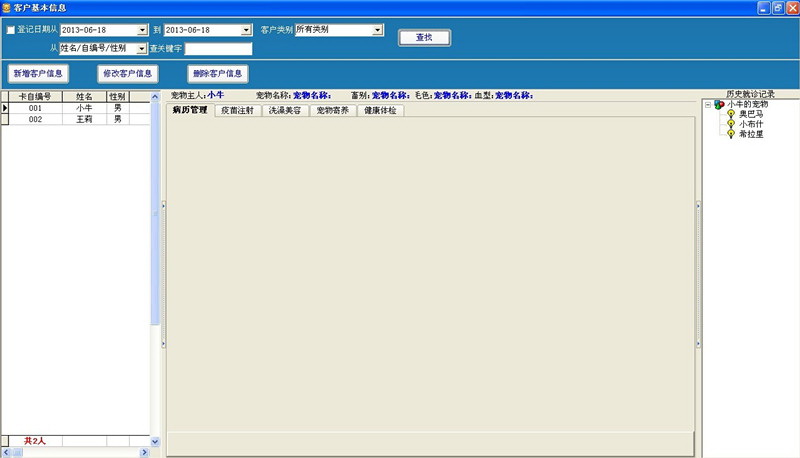Open the 姓名/自编号/性别 search field dropdown

(142, 48)
